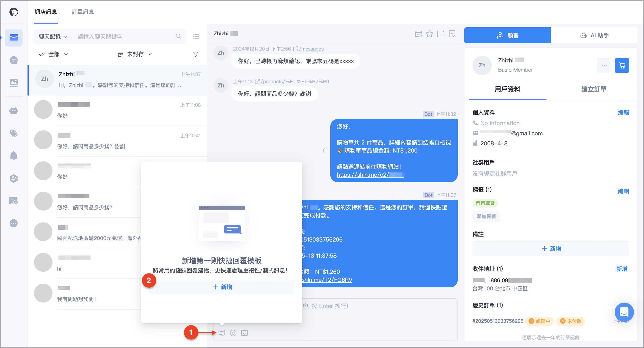The height and width of the screenshot is (348, 644).
Task: Open the 用戶資料 tab
Action: (507, 89)
